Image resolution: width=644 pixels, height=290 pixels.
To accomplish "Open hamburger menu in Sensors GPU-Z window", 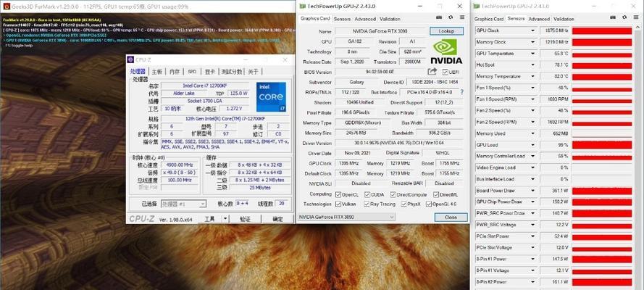I will pos(636,17).
